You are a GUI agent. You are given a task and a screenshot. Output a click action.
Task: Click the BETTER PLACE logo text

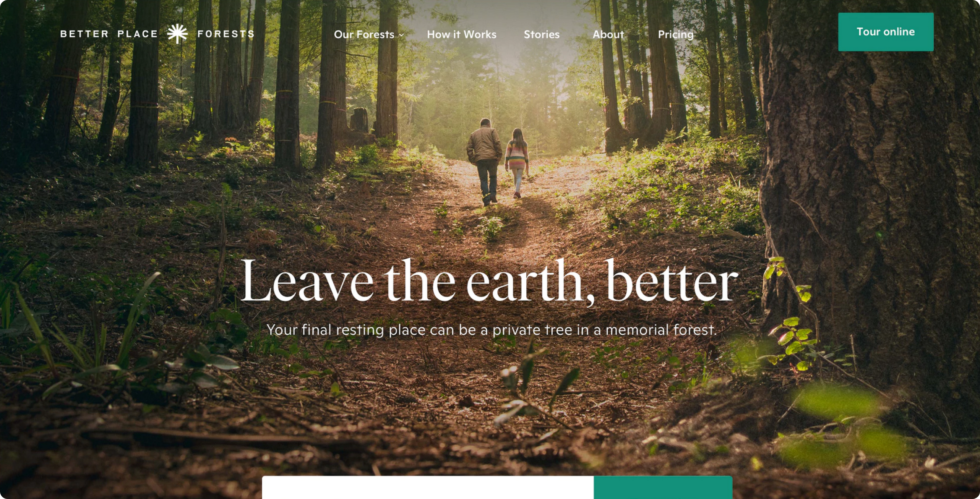[x=109, y=34]
